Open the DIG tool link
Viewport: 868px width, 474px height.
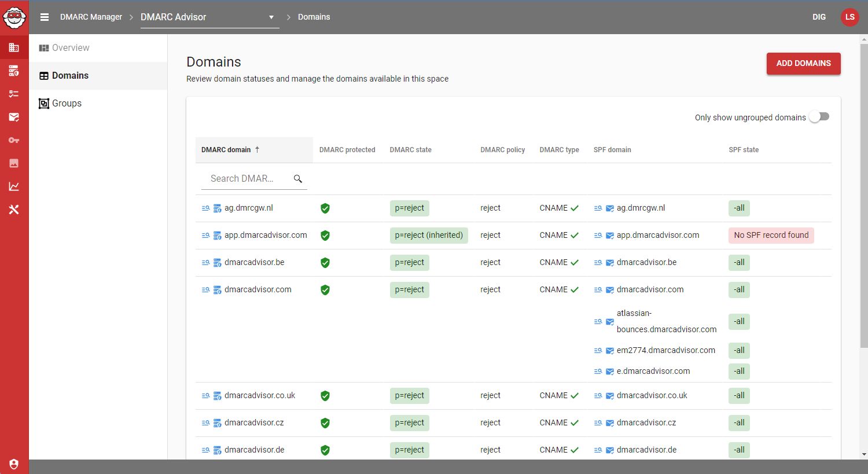tap(819, 17)
